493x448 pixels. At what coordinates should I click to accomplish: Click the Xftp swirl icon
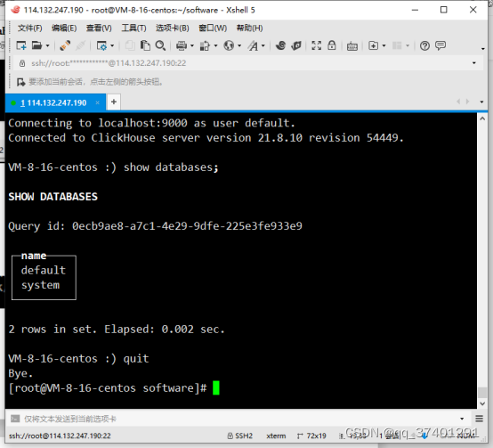point(280,45)
